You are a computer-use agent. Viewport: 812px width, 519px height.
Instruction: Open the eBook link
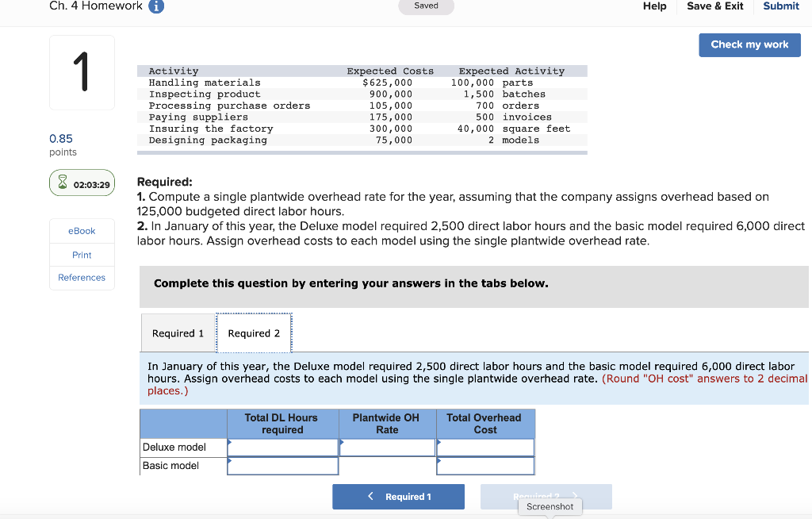[82, 231]
